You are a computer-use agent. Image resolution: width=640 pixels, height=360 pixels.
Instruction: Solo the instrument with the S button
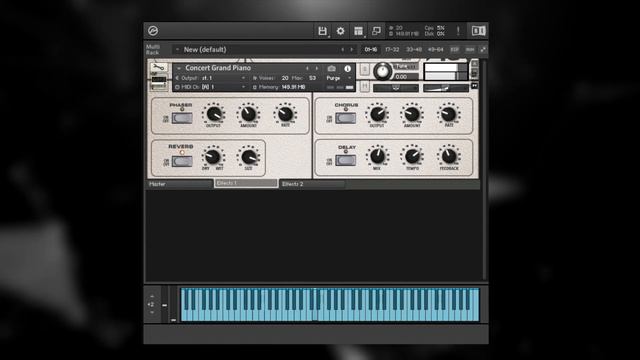click(364, 69)
